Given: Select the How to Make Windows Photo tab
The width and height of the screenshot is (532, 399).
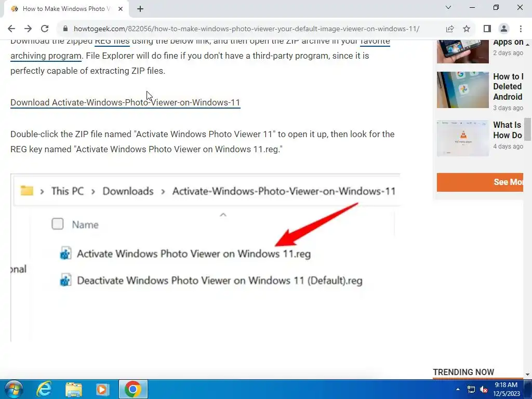Looking at the screenshot, I should tap(66, 9).
